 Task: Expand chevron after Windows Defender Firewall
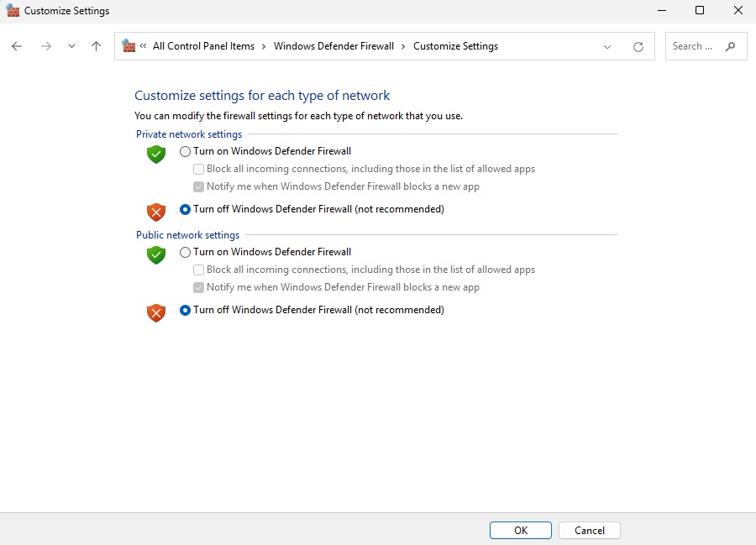click(403, 46)
